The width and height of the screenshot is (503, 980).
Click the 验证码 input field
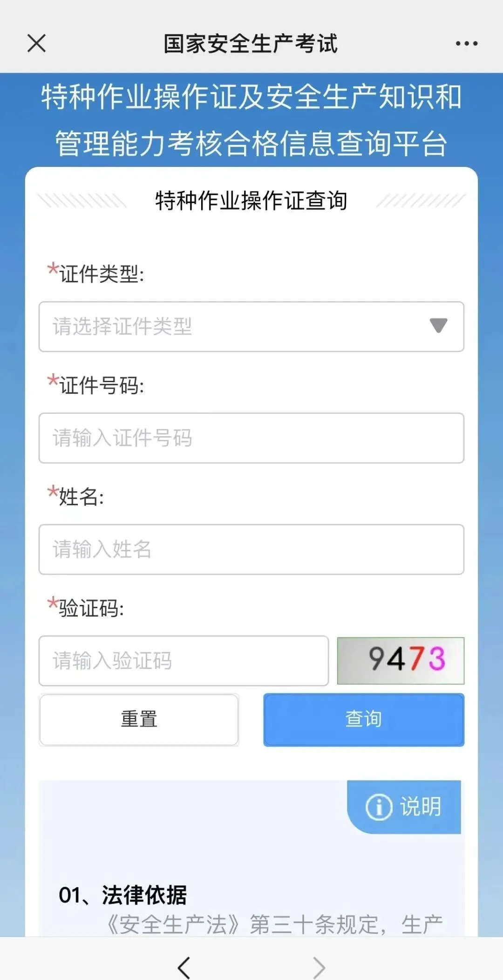tap(184, 661)
